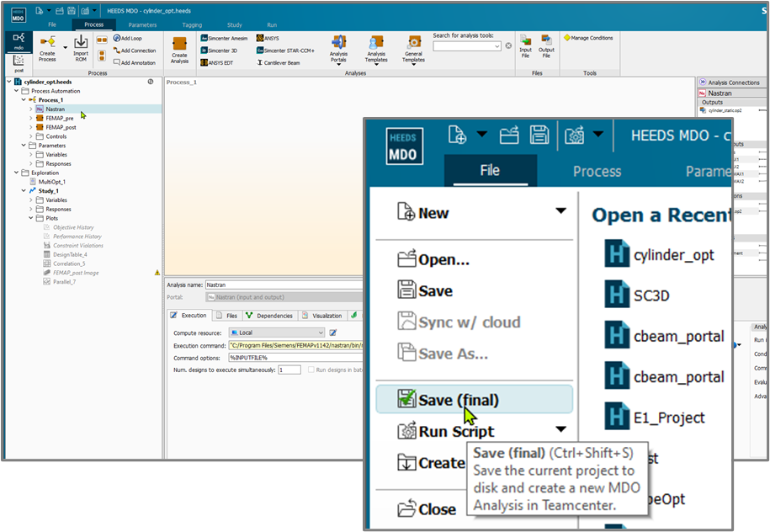The image size is (770, 532).
Task: Open the Study ribbon tab
Action: tap(234, 25)
